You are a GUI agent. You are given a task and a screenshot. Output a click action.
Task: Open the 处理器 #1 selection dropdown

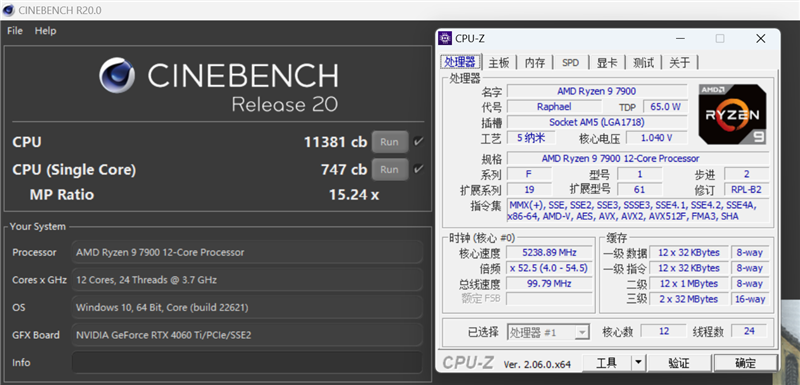click(548, 332)
